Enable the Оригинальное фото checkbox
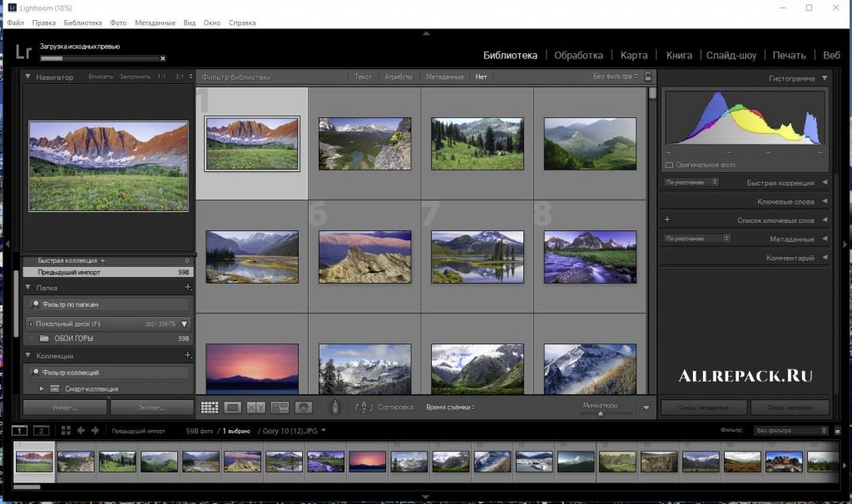 670,165
